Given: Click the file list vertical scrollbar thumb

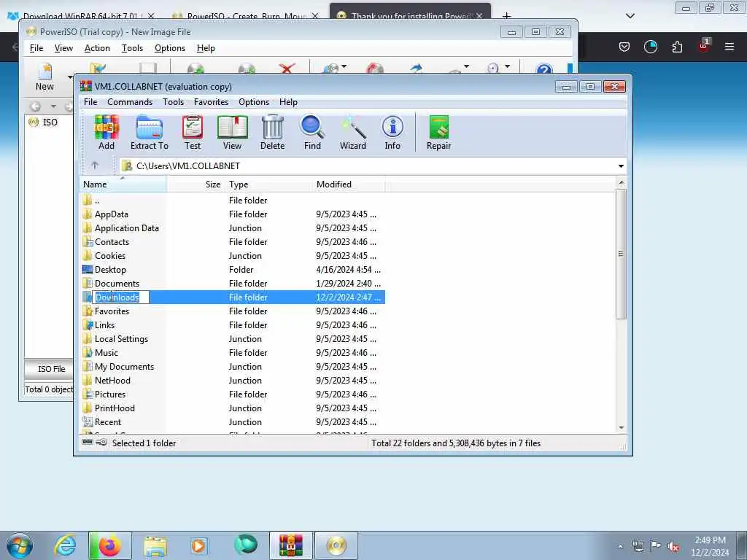Looking at the screenshot, I should [620, 254].
